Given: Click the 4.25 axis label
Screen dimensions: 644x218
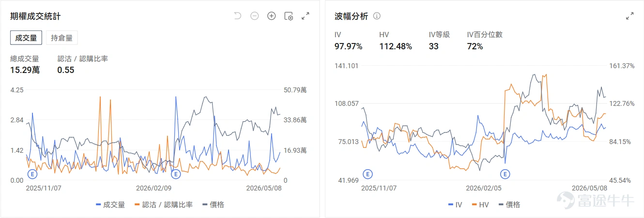Looking at the screenshot, I should click(x=17, y=90).
